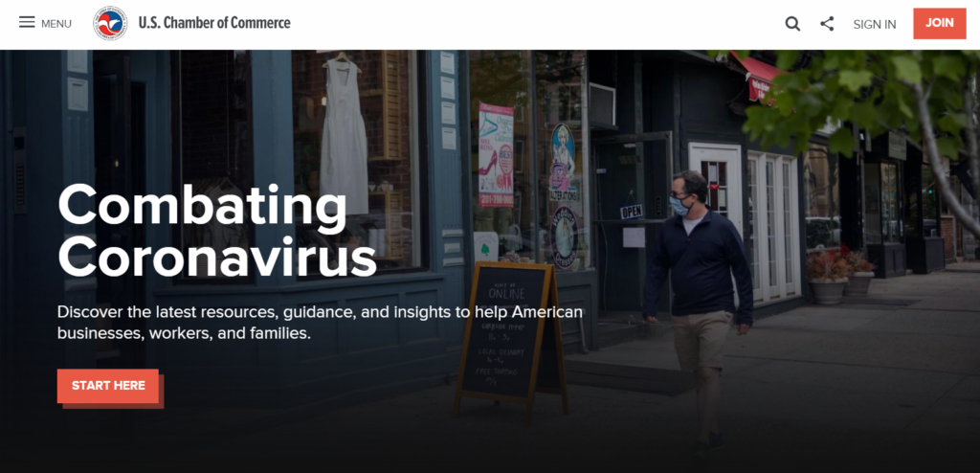
Task: Click the flower pots on sidewalk
Action: (x=839, y=276)
